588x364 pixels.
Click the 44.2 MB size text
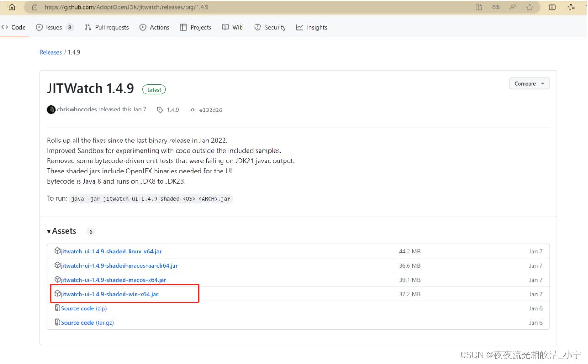pyautogui.click(x=409, y=252)
